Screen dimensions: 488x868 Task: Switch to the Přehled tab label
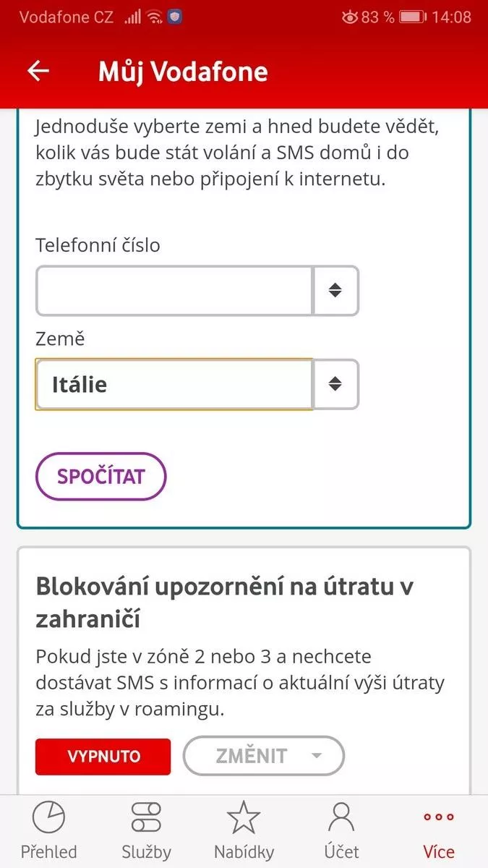tap(48, 851)
